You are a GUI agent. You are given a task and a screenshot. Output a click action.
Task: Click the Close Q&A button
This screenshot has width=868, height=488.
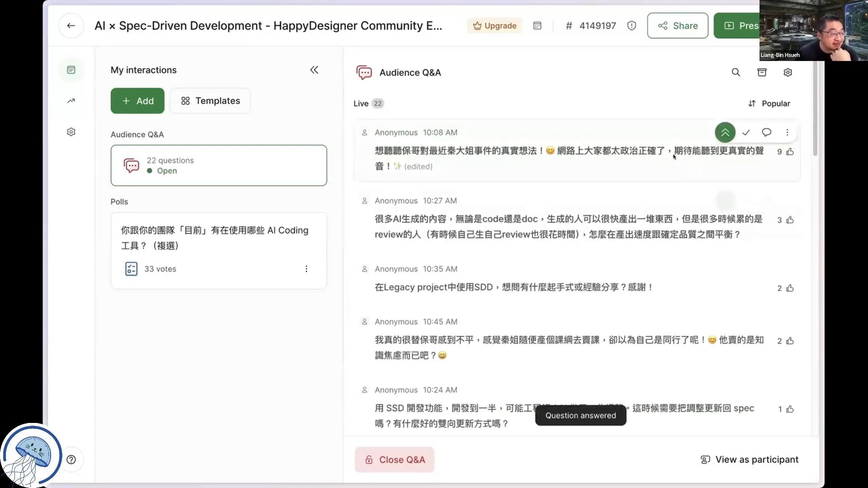pyautogui.click(x=394, y=460)
